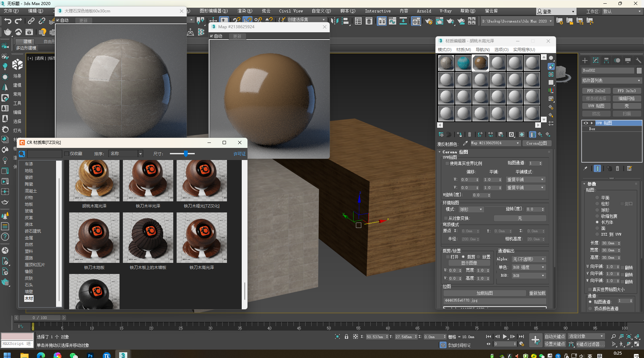The width and height of the screenshot is (644, 358).
Task: Open the Utilities wrench panel icon
Action: (x=639, y=61)
